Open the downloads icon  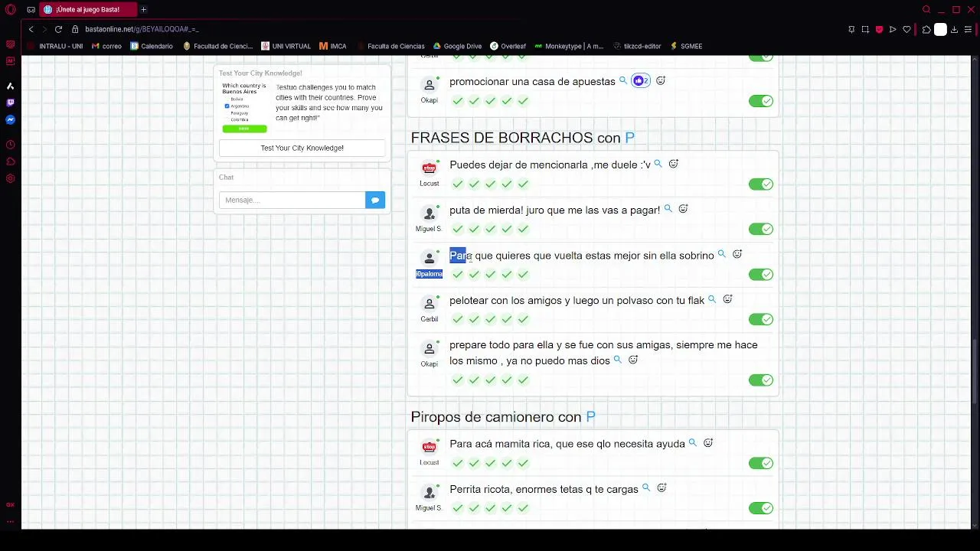point(954,29)
